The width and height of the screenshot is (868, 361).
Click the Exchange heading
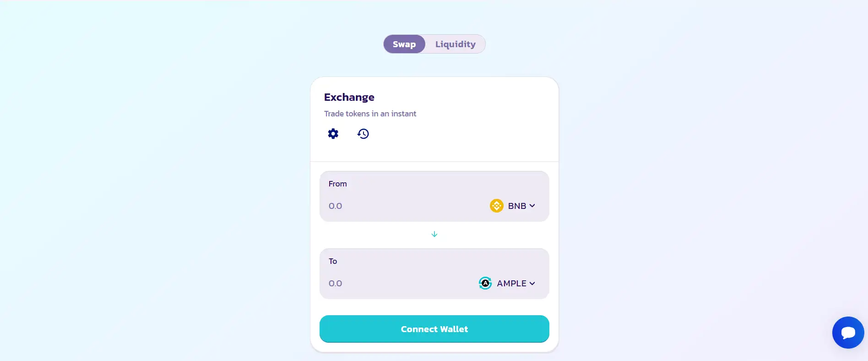pos(349,97)
